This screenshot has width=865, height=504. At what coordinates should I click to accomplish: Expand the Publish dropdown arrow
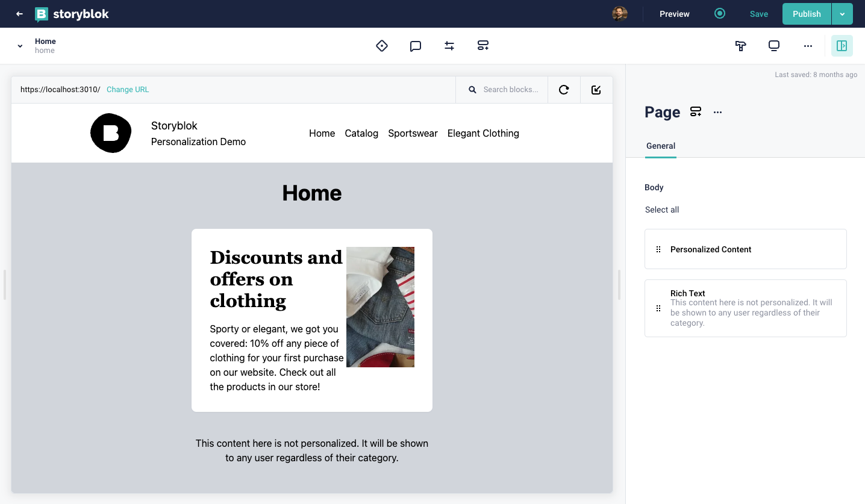(x=842, y=14)
